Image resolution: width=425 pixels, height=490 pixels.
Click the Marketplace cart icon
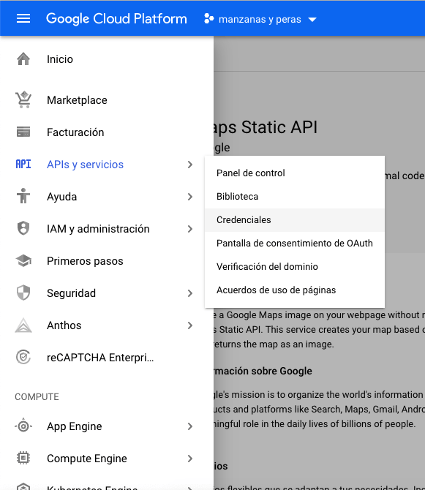[x=23, y=100]
